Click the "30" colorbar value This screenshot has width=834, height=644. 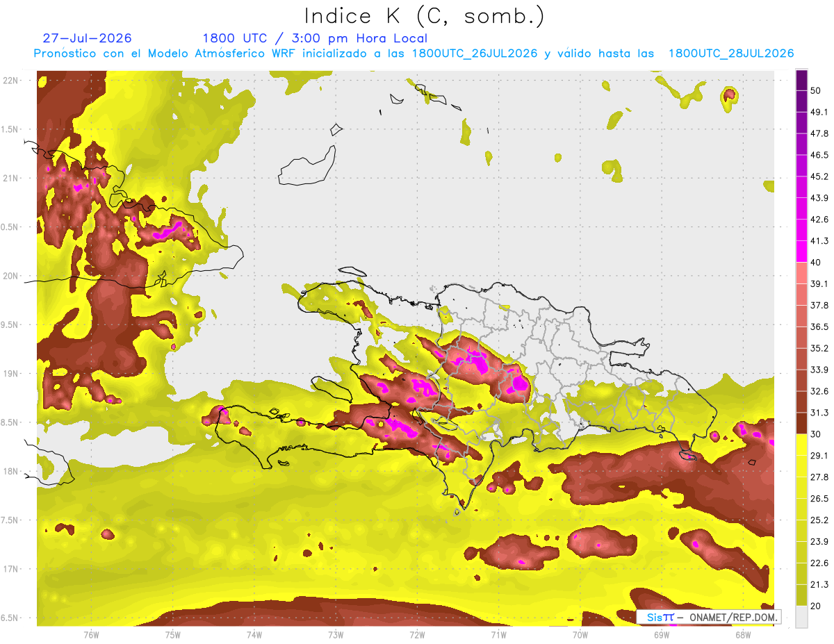(x=816, y=434)
